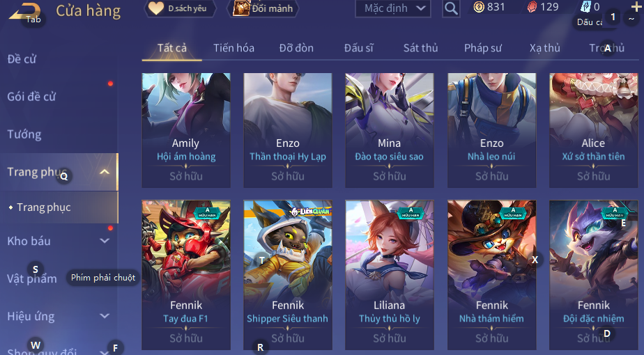Expand the Kho báu sidebar section
644x355 pixels.
(x=105, y=241)
